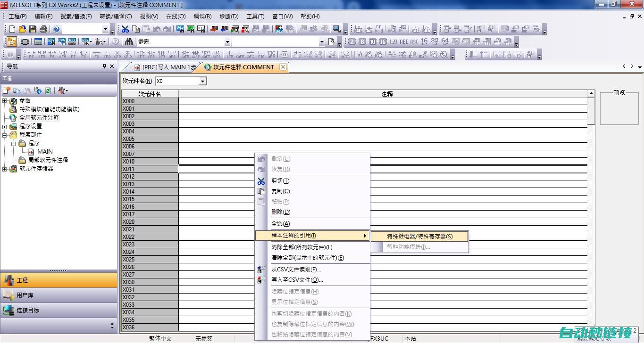Viewport: 644px width, 343px height.
Task: Open the 参数 search combo box dropdown
Action: (x=227, y=42)
